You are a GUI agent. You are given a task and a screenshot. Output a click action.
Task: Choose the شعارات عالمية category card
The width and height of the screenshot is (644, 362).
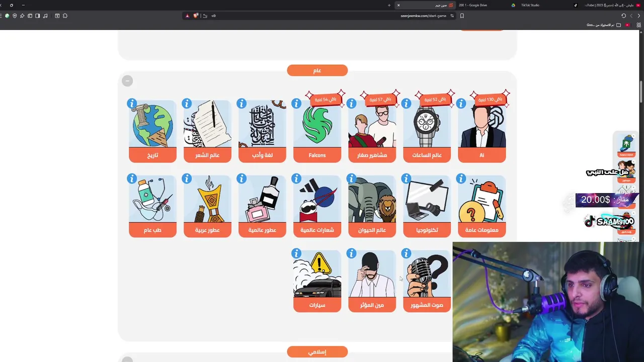(317, 206)
